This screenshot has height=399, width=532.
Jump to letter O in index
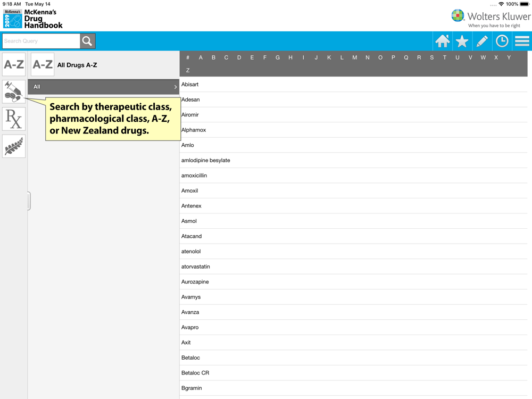380,57
